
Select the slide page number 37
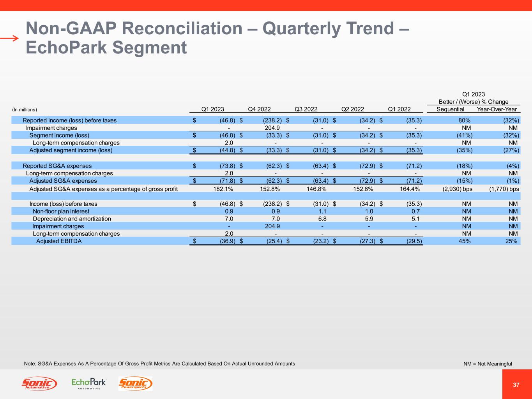(516, 385)
